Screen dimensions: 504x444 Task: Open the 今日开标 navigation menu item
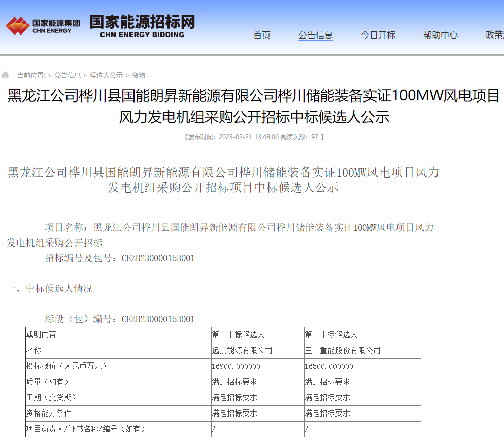(378, 35)
